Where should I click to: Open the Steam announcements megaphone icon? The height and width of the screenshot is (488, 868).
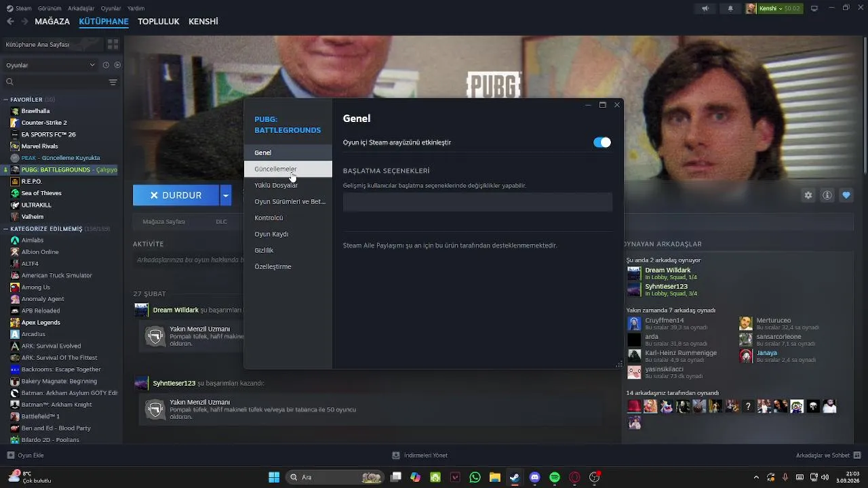coord(705,8)
